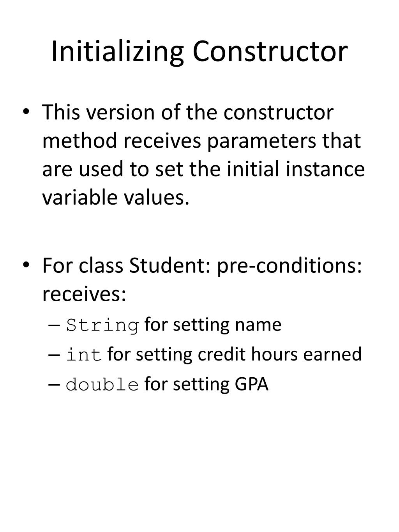Click the text 'variable values.'
The height and width of the screenshot is (532, 399).
tap(116, 198)
